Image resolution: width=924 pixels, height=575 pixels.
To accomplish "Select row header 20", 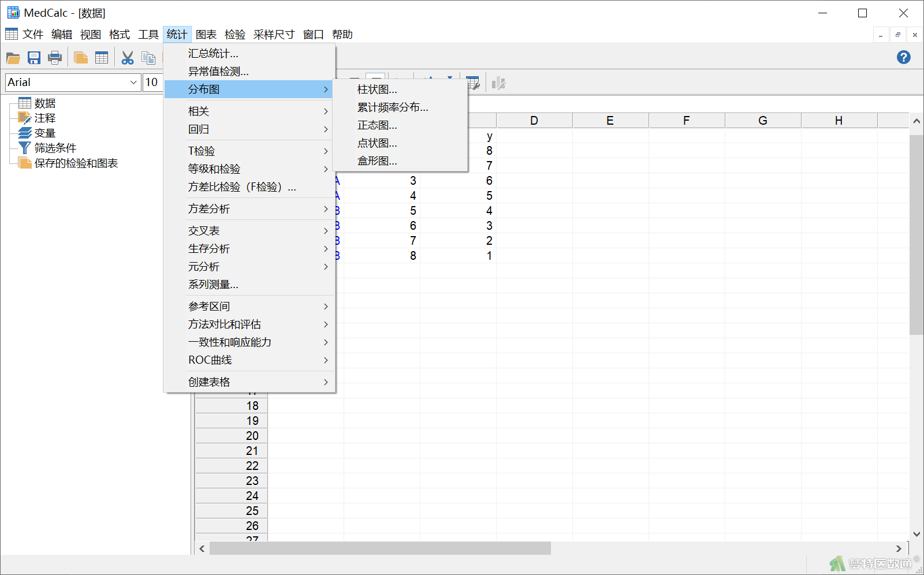I will 232,436.
